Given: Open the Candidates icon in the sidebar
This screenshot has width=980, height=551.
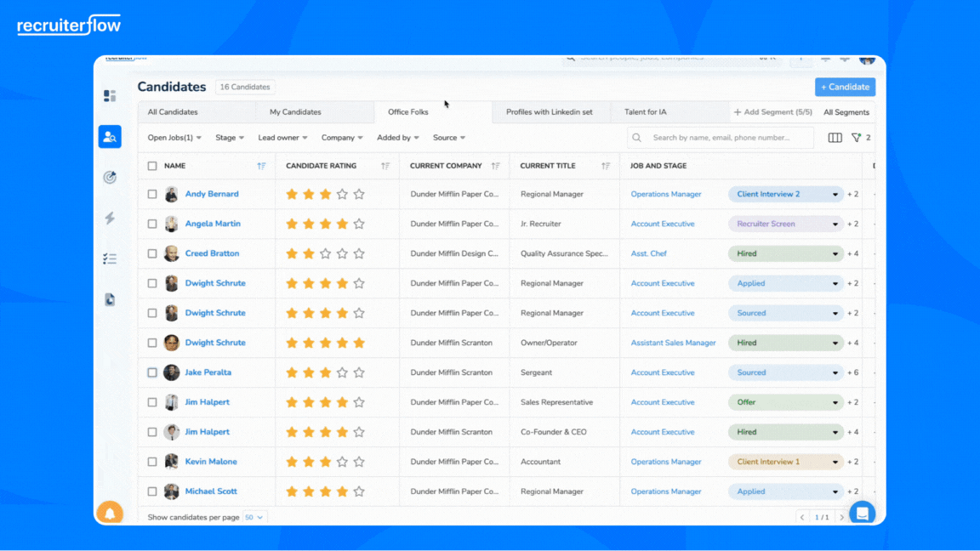Looking at the screenshot, I should point(110,137).
